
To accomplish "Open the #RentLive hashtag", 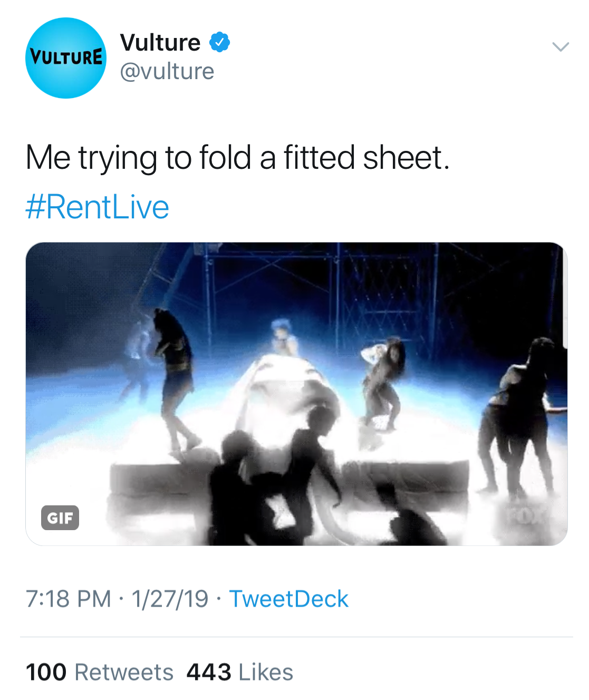I will coord(98,207).
